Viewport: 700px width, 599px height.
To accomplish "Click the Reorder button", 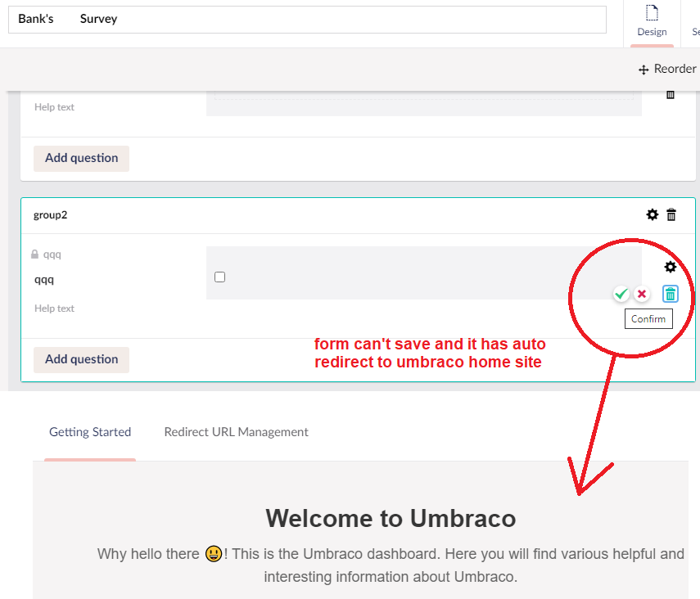I will (x=667, y=70).
